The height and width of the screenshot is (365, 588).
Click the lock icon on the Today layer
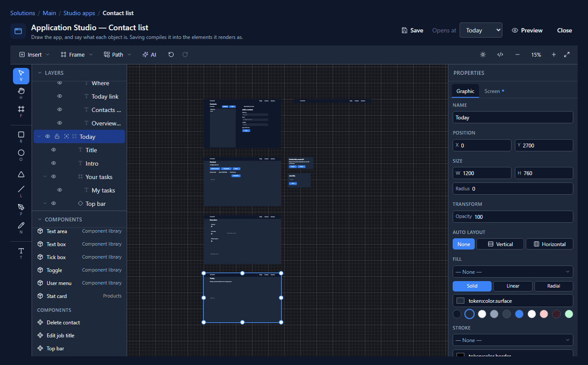coord(57,137)
